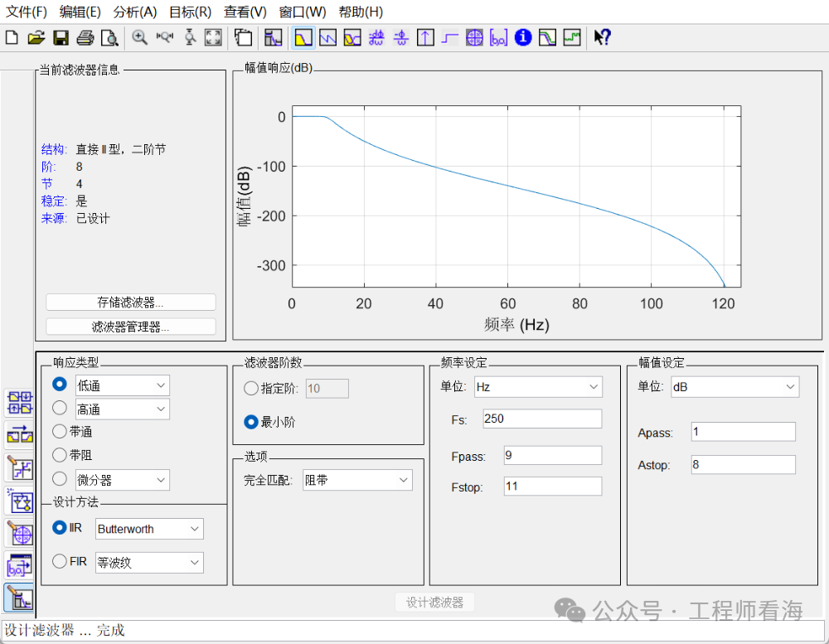Open Create Multirate Filter sidebar panel
This screenshot has width=829, height=644.
20,403
